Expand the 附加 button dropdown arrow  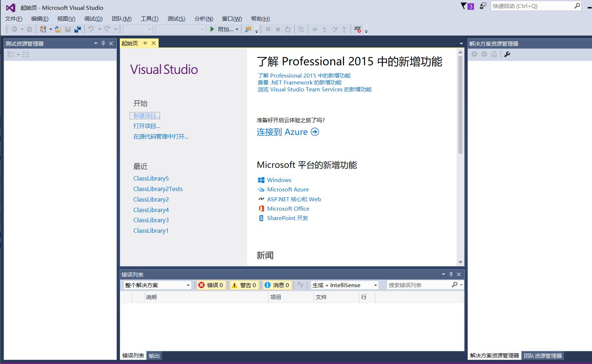click(237, 29)
